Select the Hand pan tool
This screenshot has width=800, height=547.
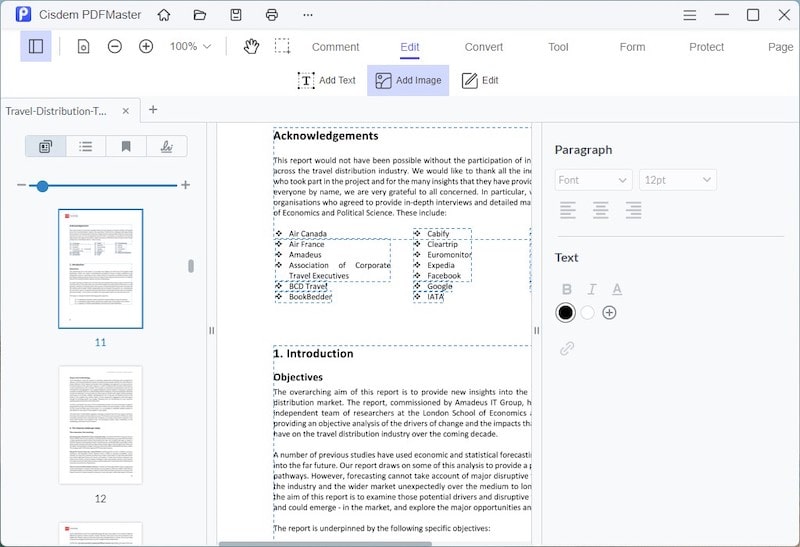pyautogui.click(x=252, y=46)
